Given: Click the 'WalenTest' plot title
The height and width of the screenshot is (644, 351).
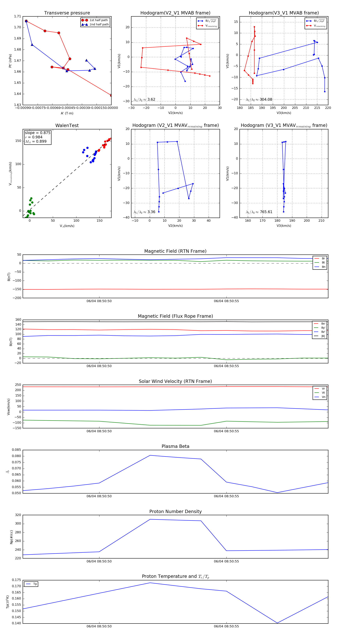Looking at the screenshot, I should pyautogui.click(x=67, y=125).
